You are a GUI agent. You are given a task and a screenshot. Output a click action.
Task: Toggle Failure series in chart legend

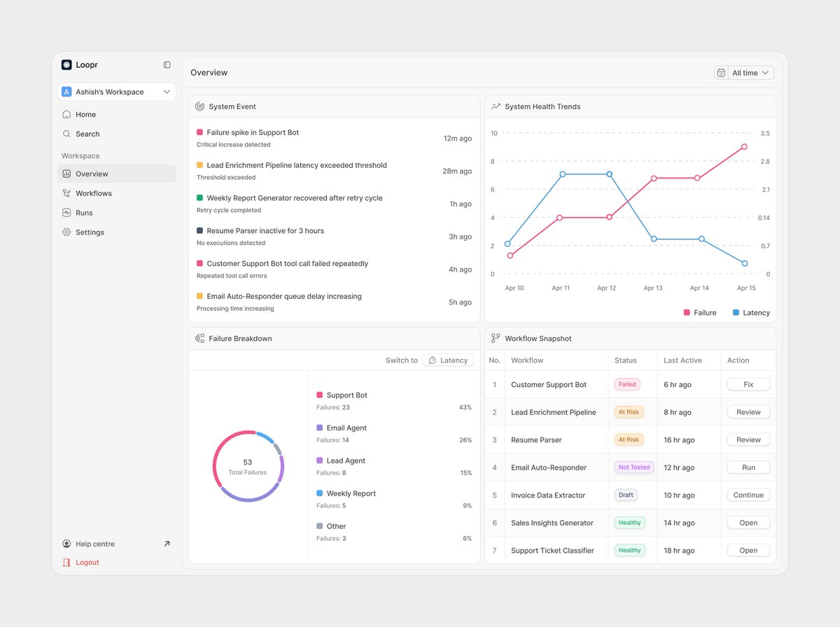coord(700,313)
